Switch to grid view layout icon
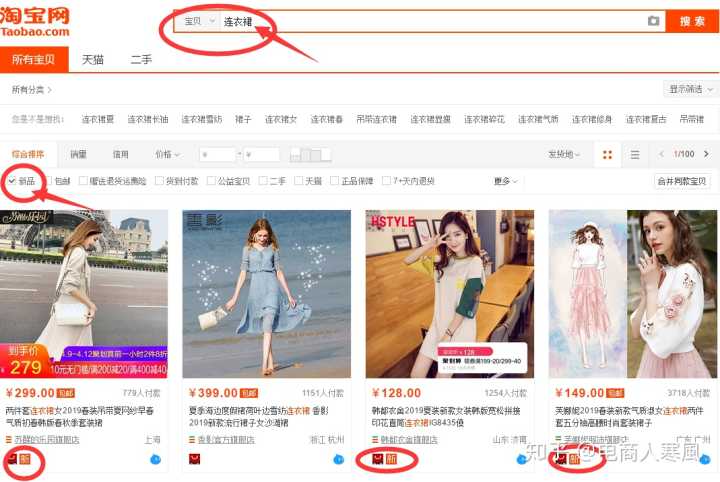Image resolution: width=720 pixels, height=482 pixels. tap(606, 155)
